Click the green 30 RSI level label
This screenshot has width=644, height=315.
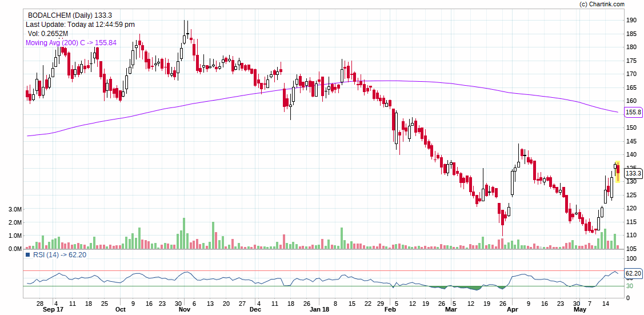click(629, 286)
